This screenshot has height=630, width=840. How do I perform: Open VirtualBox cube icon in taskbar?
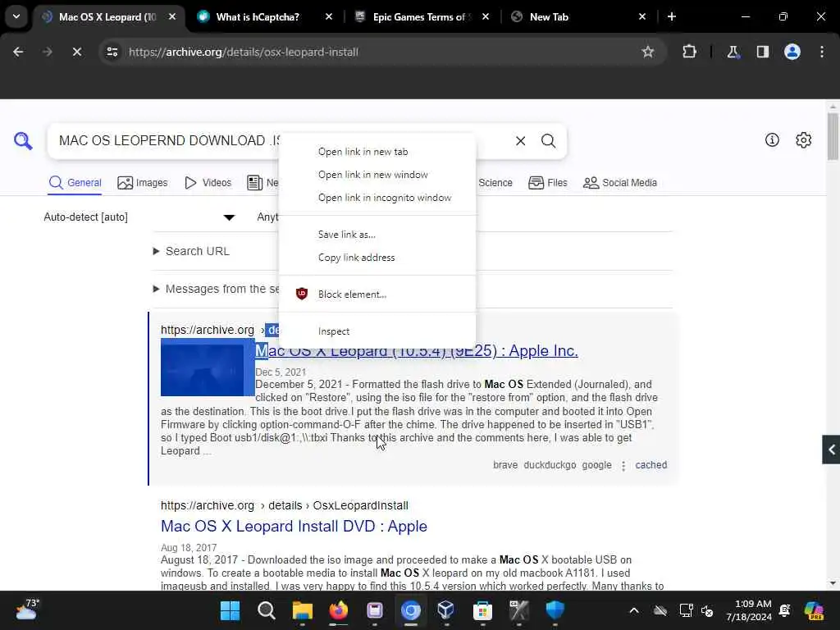pyautogui.click(x=445, y=610)
